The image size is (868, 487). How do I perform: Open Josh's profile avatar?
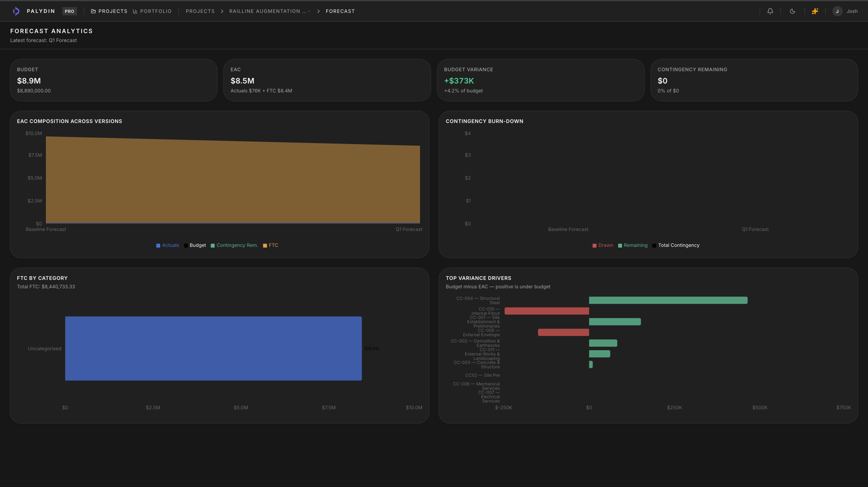[837, 11]
